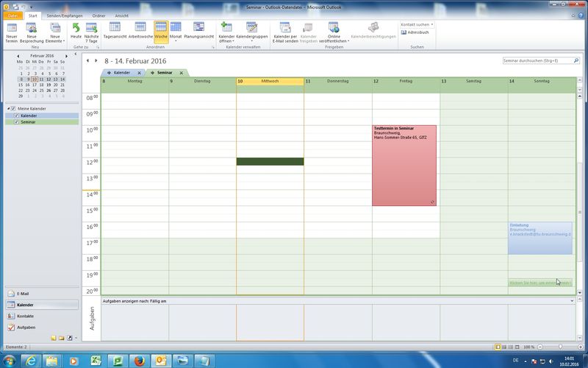Create a Neue Besprechung from the ribbon
This screenshot has height=368, width=588.
[32, 28]
